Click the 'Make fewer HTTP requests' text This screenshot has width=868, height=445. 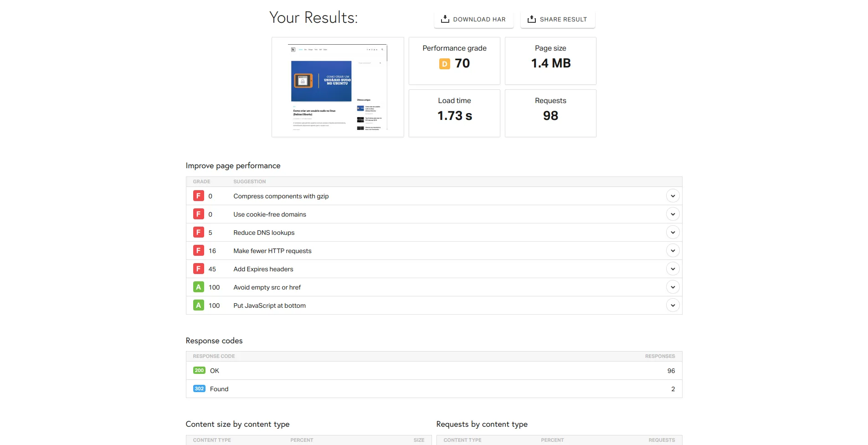click(272, 251)
